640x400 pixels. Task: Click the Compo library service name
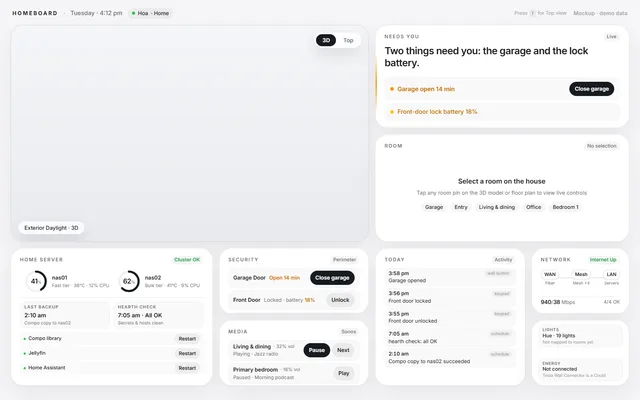click(45, 338)
